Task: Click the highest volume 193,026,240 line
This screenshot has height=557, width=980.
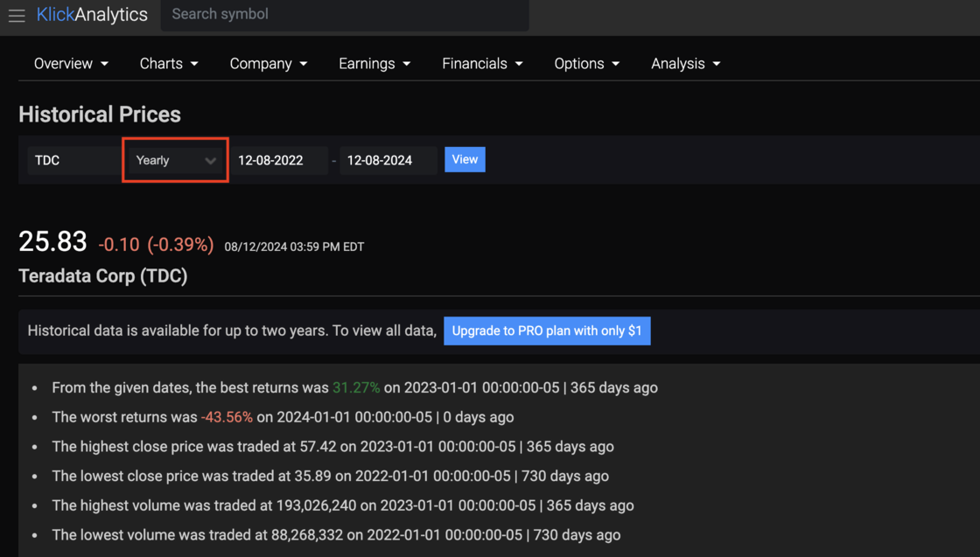Action: pos(342,505)
